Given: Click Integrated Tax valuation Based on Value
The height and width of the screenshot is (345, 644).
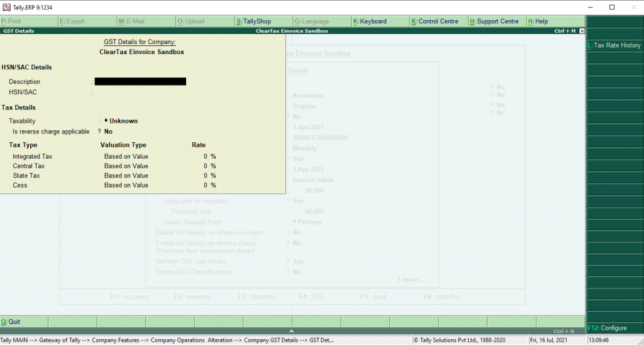Looking at the screenshot, I should [x=126, y=156].
